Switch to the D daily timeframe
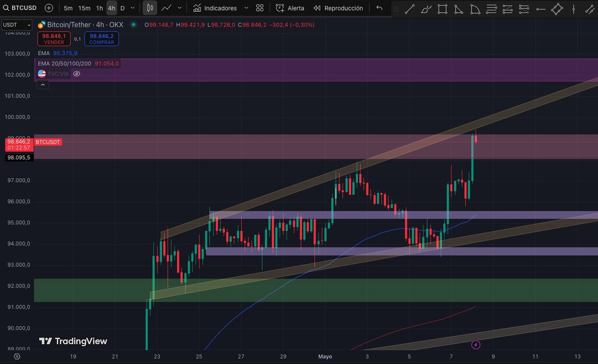The image size is (598, 364). coord(123,8)
